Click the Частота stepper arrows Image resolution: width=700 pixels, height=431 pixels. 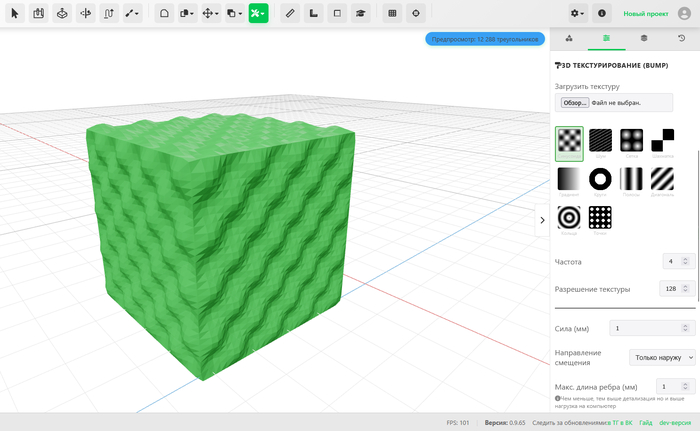pyautogui.click(x=685, y=261)
